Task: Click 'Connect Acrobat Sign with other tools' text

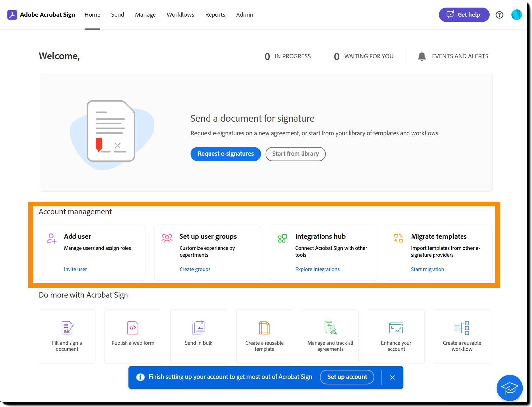Action: tap(331, 251)
